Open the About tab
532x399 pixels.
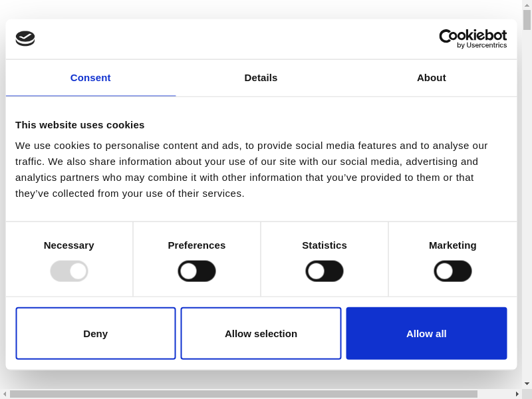pyautogui.click(x=432, y=78)
